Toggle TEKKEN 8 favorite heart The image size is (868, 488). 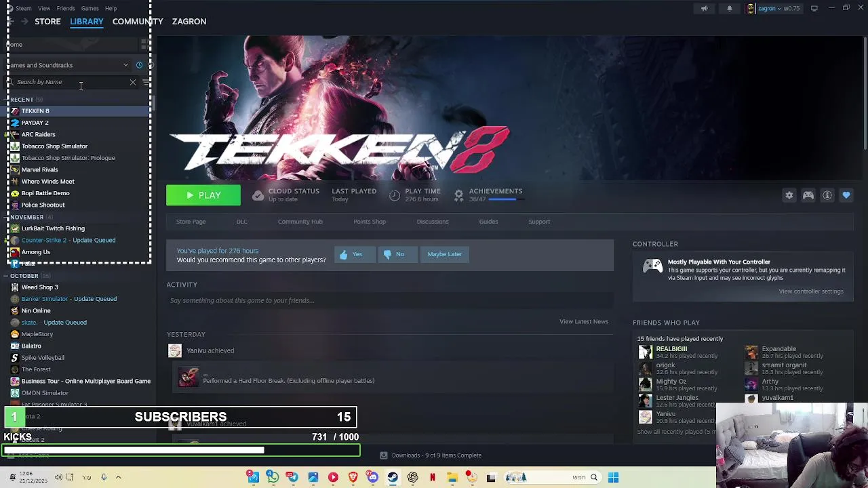click(846, 195)
